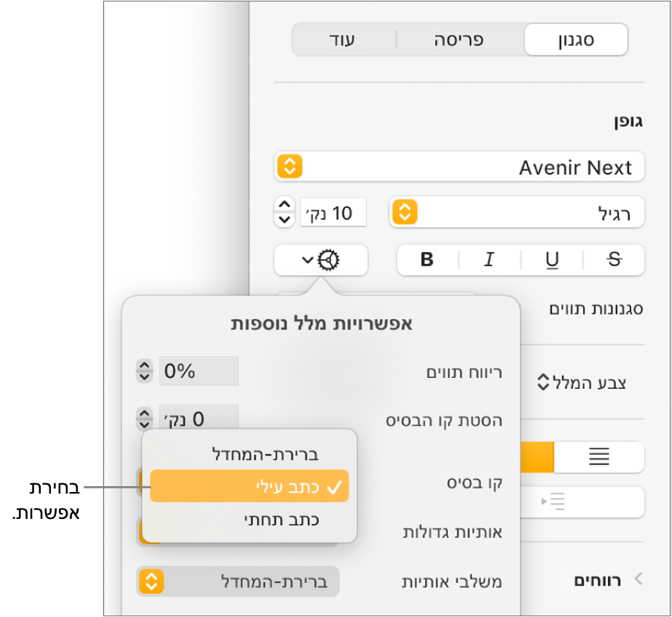Click the סגנונות תווים label
672x617 pixels.
(x=596, y=309)
